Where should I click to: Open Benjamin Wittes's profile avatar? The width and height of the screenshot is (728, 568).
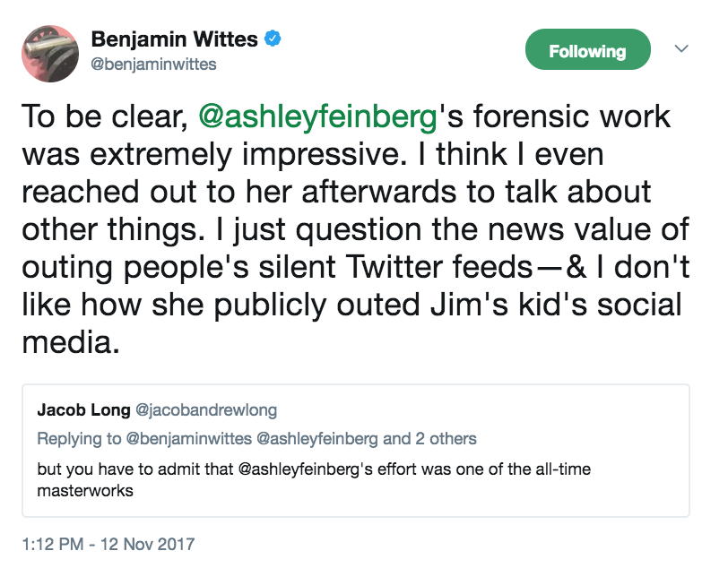coord(48,52)
